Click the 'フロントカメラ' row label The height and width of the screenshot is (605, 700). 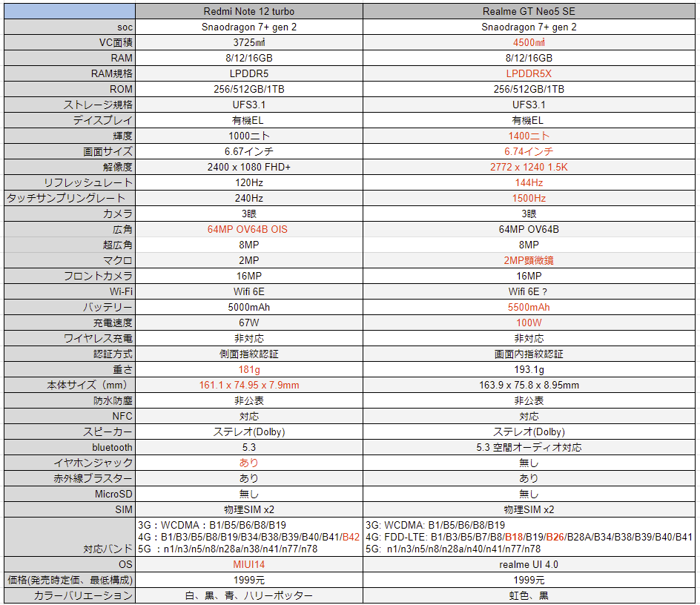pyautogui.click(x=70, y=276)
